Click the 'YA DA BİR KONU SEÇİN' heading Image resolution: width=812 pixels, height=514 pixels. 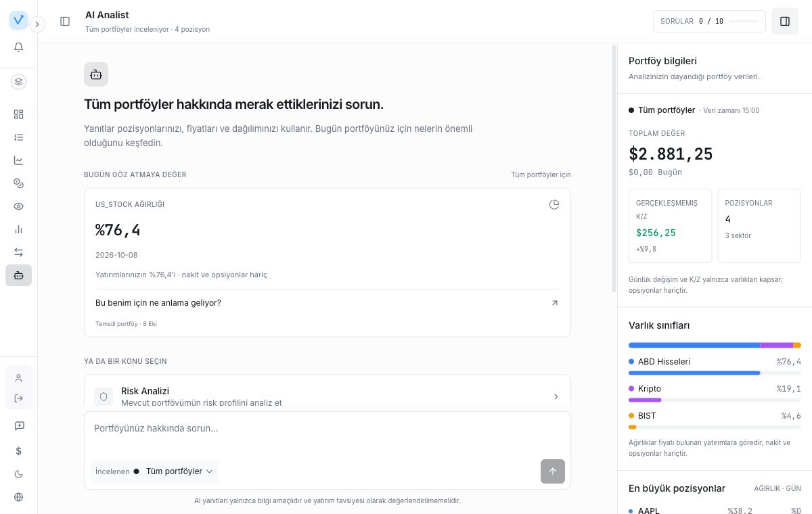[125, 361]
